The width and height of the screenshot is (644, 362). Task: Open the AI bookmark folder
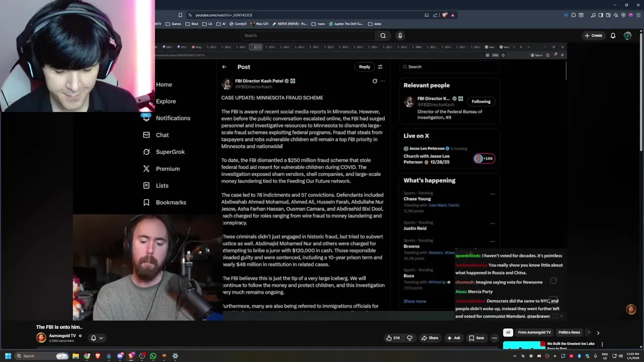(221, 24)
